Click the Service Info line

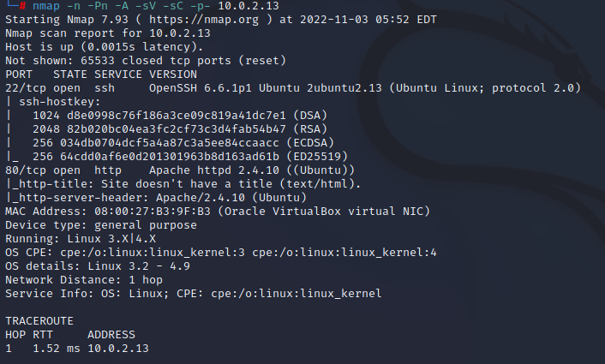click(193, 294)
